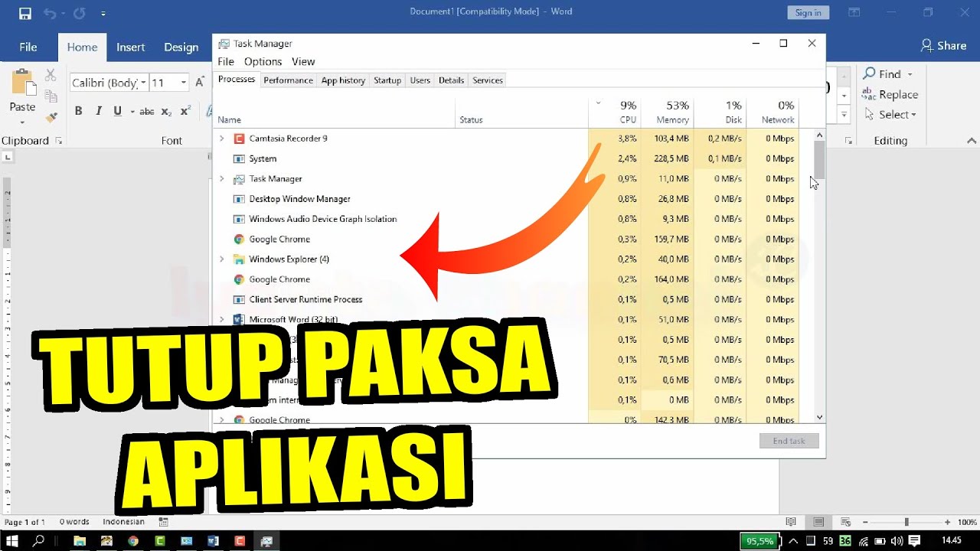The width and height of the screenshot is (980, 551).
Task: Select the System process row
Action: pos(507,158)
